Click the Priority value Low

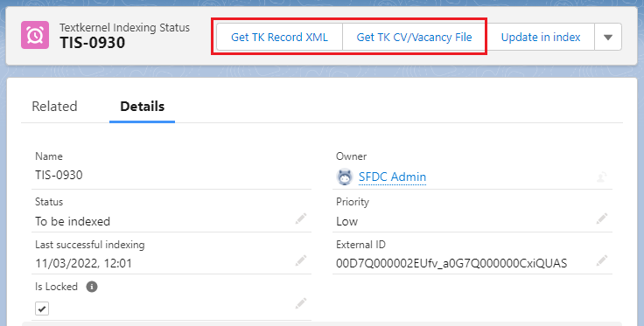click(x=347, y=221)
